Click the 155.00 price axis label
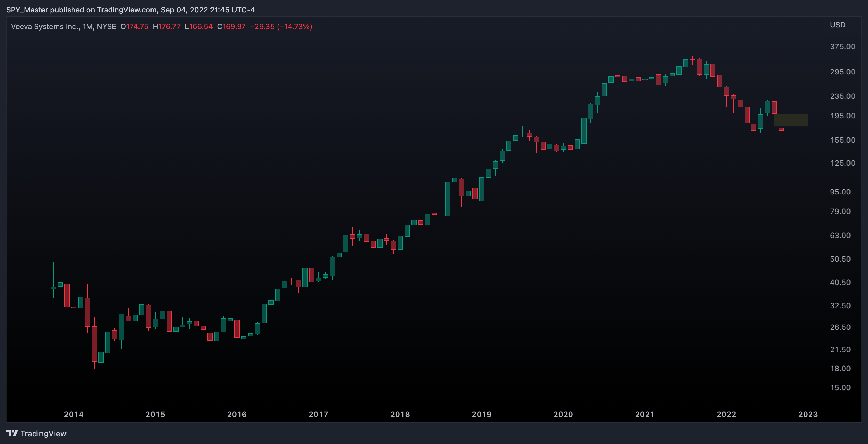868x444 pixels. pos(843,140)
